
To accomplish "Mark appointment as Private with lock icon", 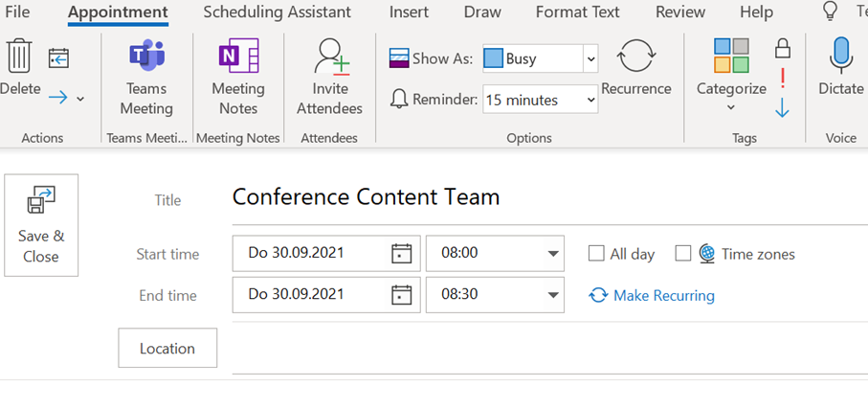I will [x=782, y=49].
